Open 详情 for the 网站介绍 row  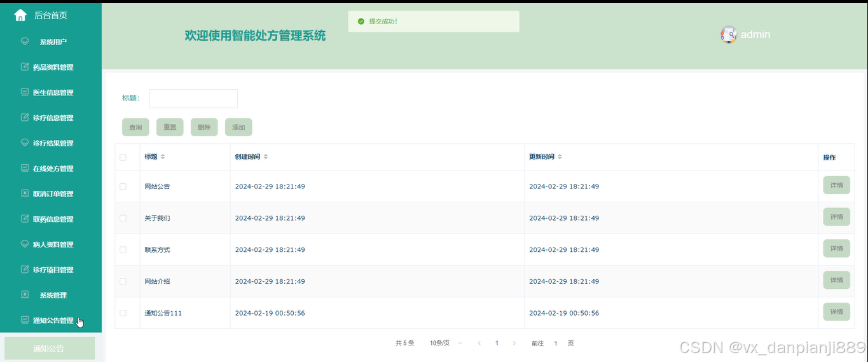[836, 280]
